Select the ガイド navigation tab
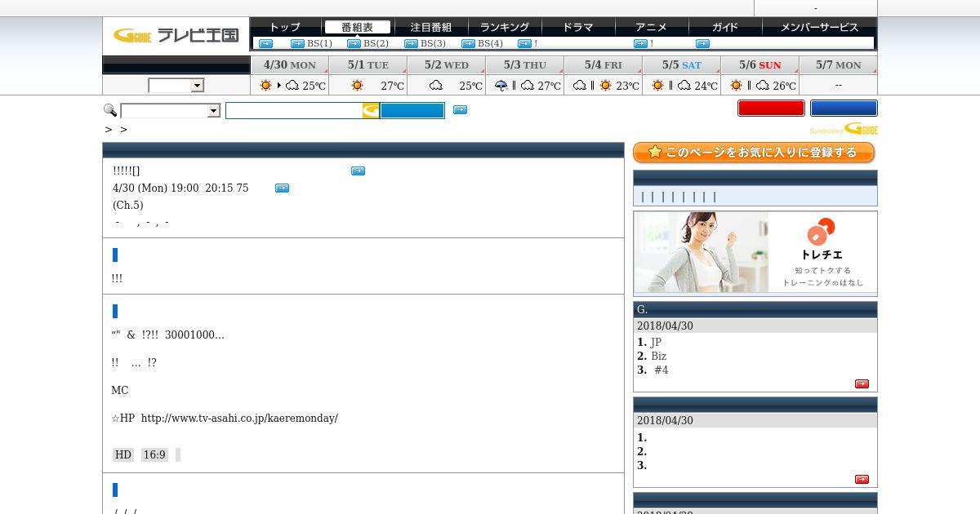The image size is (980, 514). 724,27
